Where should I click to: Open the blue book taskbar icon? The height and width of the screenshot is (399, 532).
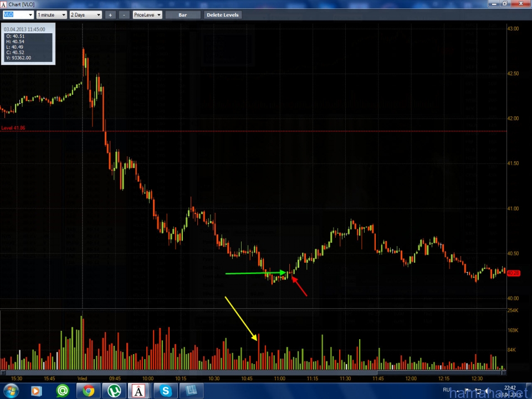click(191, 391)
